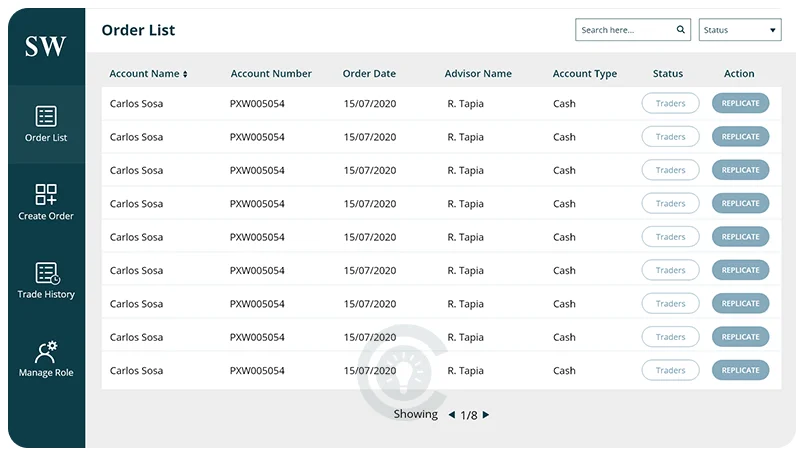The image size is (804, 456).
Task: Select the Order List menu label
Action: pyautogui.click(x=46, y=137)
